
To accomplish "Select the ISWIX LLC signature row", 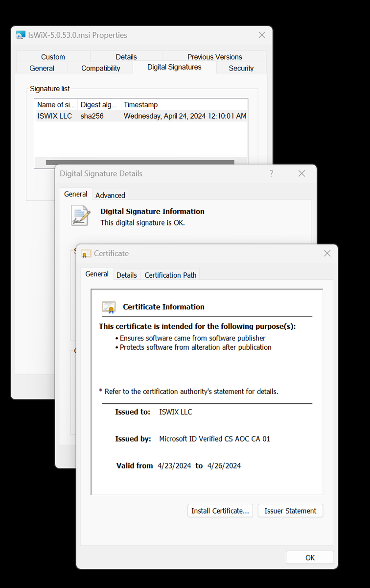I will click(x=141, y=116).
